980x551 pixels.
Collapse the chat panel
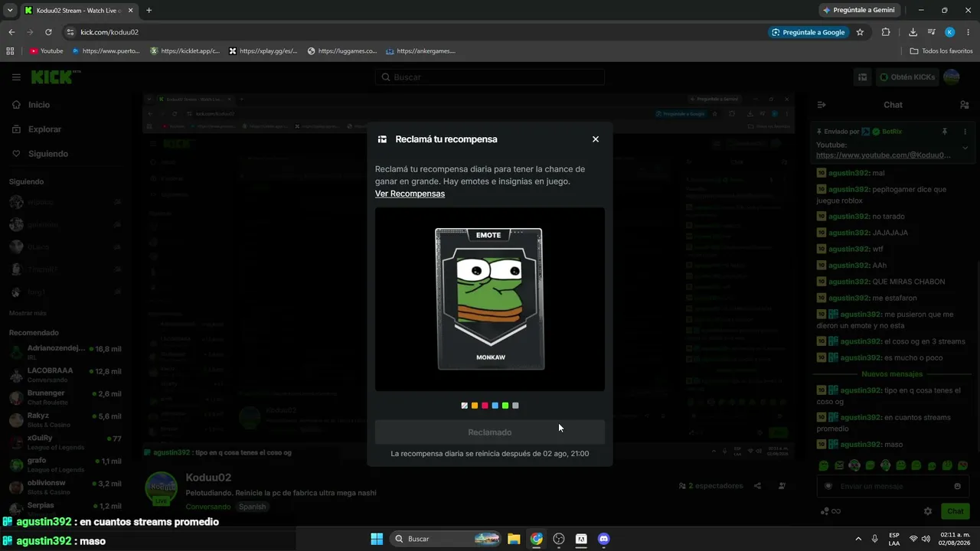pyautogui.click(x=822, y=105)
